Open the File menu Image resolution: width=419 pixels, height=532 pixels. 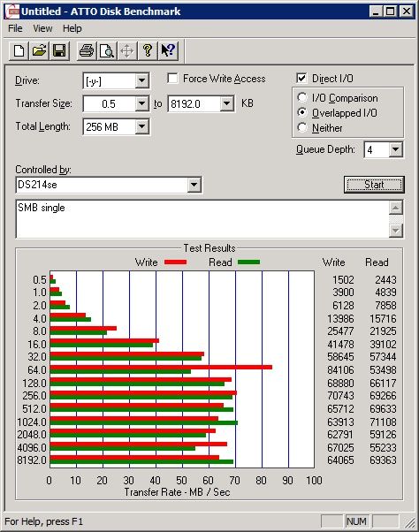pyautogui.click(x=15, y=28)
